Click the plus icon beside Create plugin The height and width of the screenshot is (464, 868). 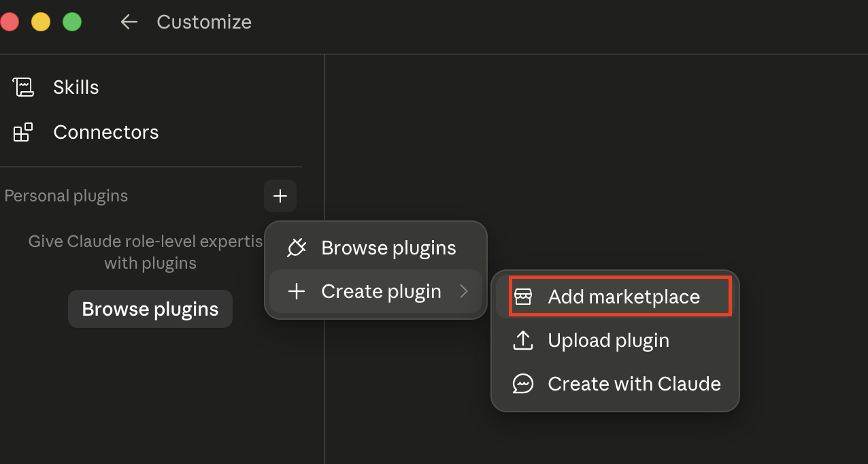[x=297, y=291]
